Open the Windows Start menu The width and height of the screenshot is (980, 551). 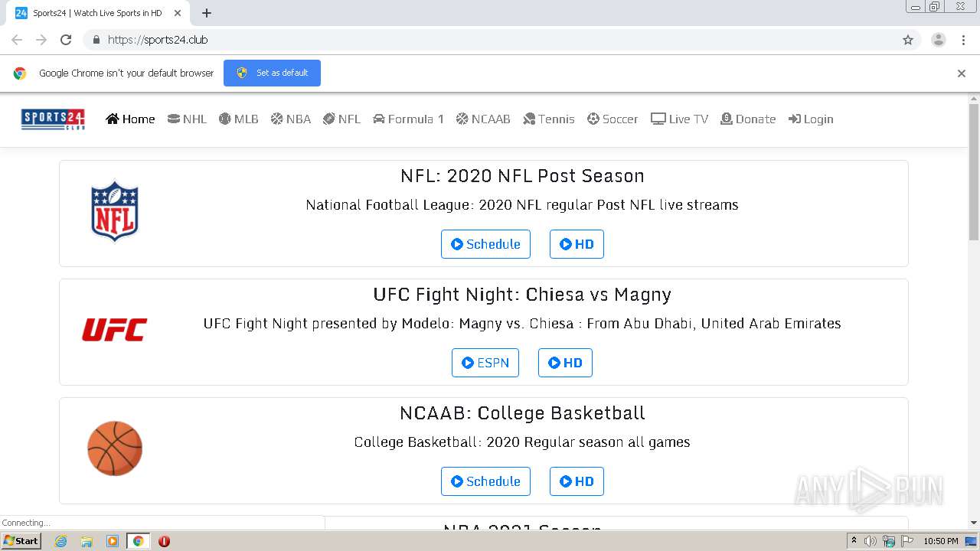coord(21,541)
